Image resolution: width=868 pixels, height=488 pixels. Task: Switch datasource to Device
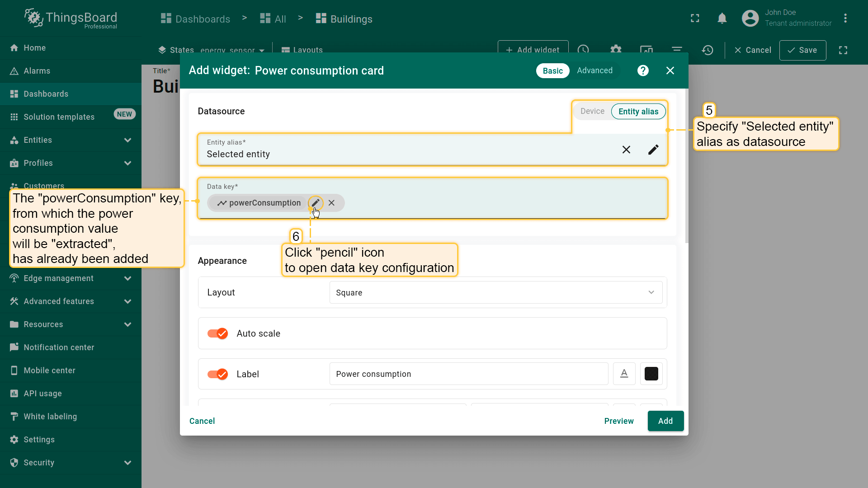(x=592, y=111)
